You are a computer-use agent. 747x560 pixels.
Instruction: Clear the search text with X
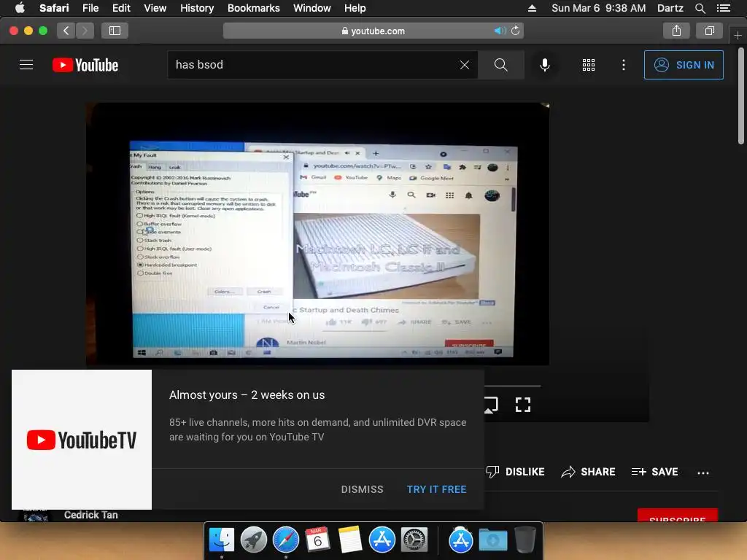click(x=465, y=65)
